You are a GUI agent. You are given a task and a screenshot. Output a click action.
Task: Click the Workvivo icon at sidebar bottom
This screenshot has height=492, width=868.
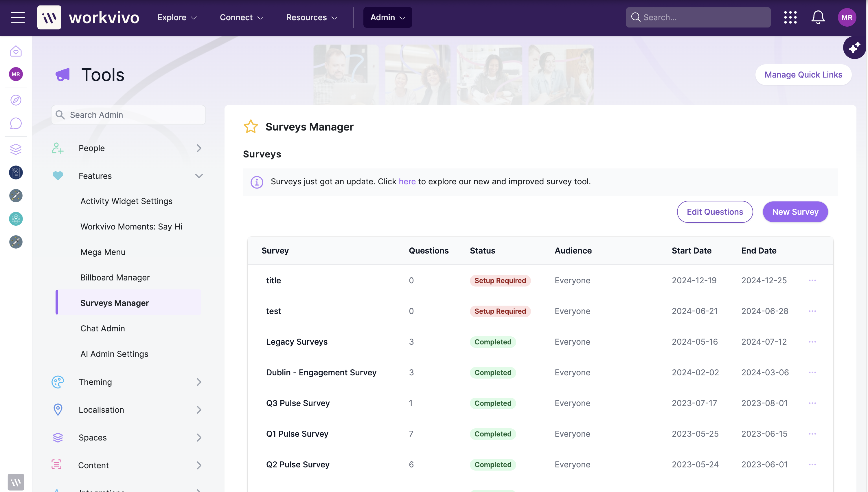click(16, 482)
